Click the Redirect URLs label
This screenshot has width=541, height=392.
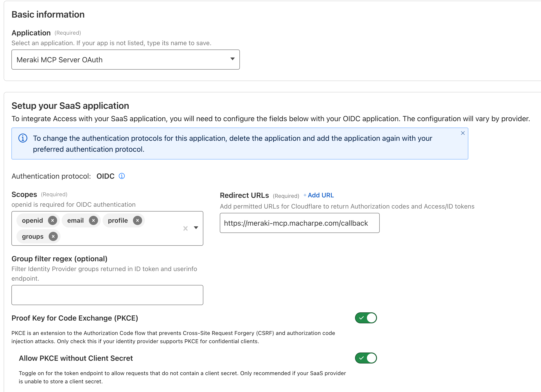[x=244, y=195]
